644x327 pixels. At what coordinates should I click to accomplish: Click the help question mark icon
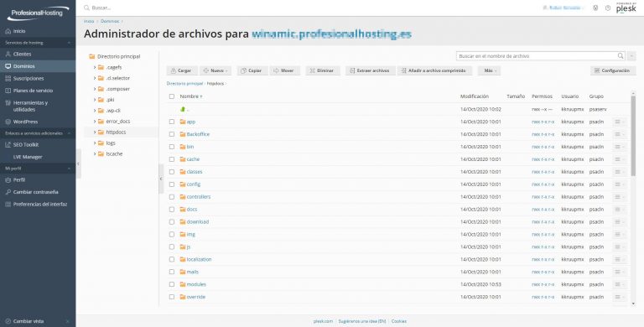click(x=608, y=8)
